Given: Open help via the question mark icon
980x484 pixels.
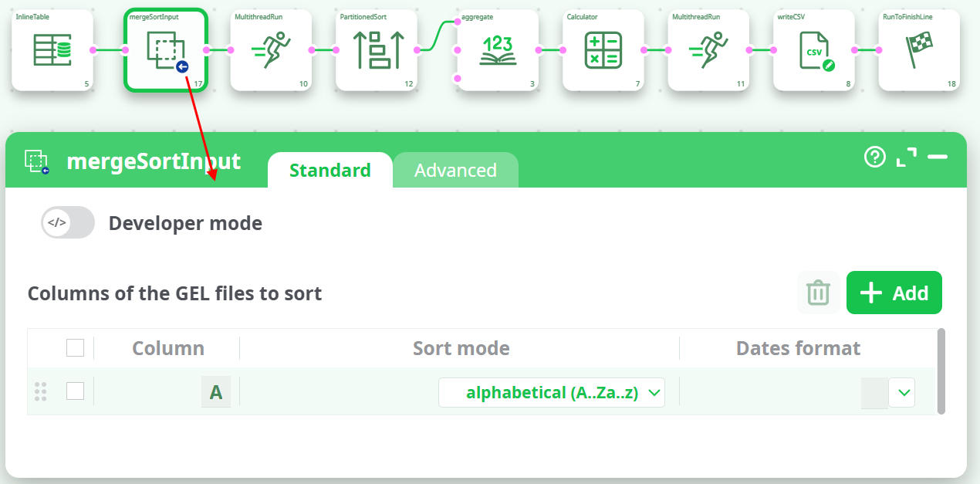Looking at the screenshot, I should click(x=874, y=157).
